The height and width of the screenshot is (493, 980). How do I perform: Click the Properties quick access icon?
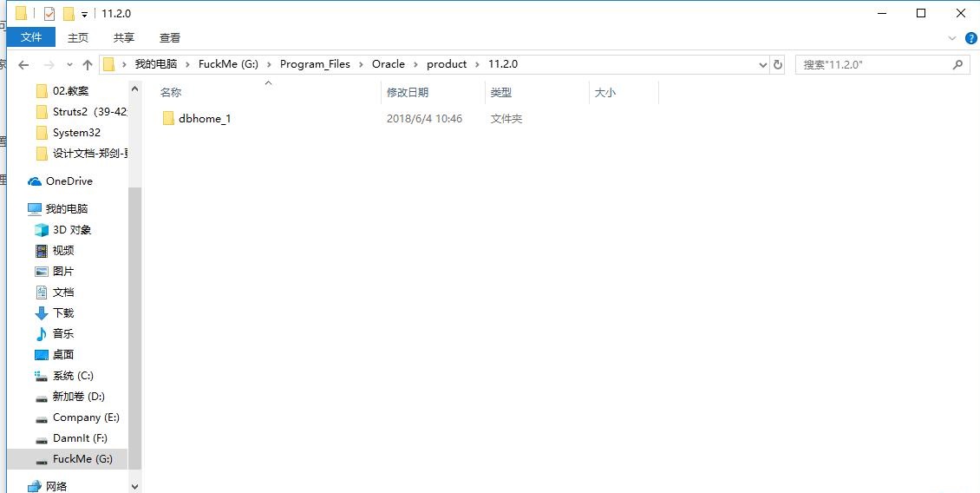click(x=49, y=14)
